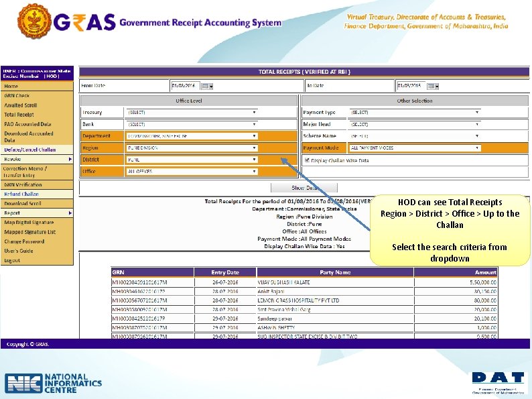Click the Show Data button

point(304,188)
